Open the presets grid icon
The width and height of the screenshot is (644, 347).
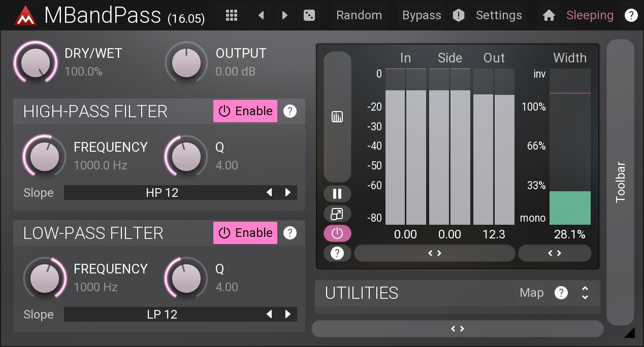click(232, 15)
